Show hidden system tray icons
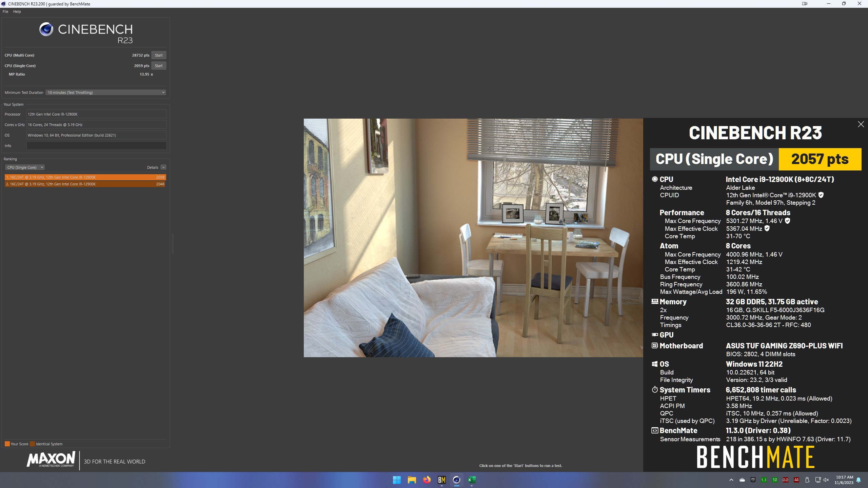Screen dimensions: 868x488 point(731,480)
